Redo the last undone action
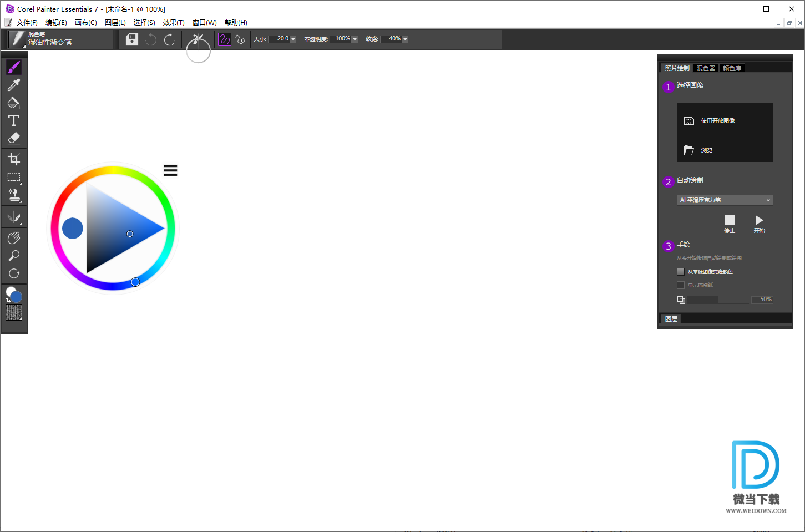 pyautogui.click(x=170, y=39)
